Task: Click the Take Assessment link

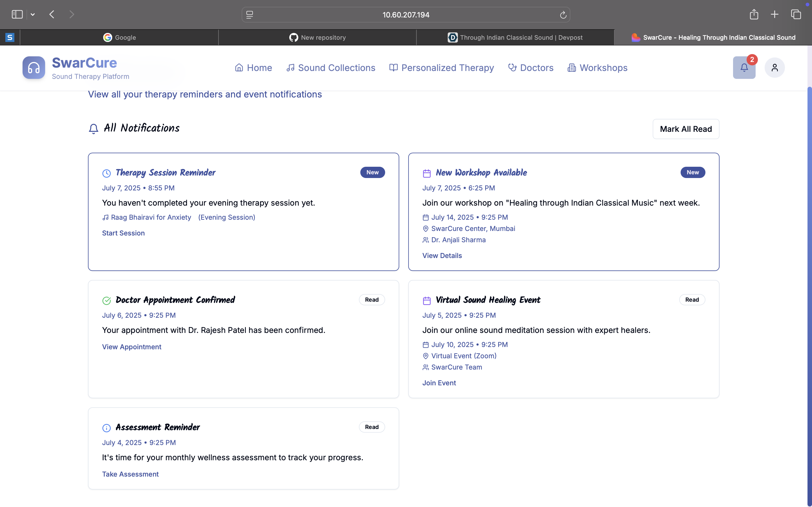Action: (130, 474)
